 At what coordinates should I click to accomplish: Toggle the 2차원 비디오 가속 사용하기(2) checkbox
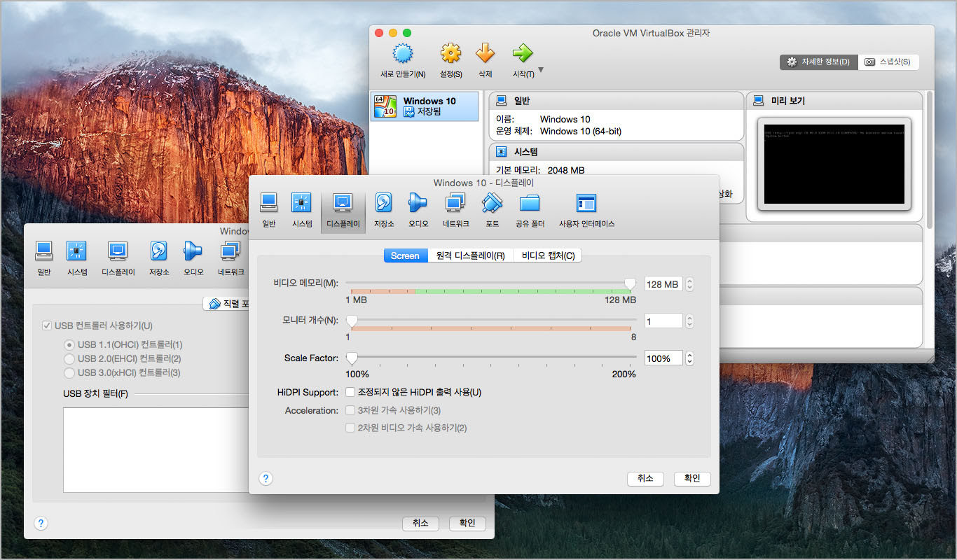click(350, 428)
